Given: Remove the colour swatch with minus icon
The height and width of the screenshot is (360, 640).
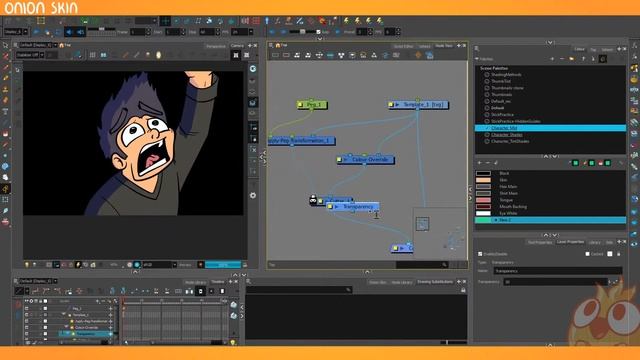Looking at the screenshot, I should (487, 163).
